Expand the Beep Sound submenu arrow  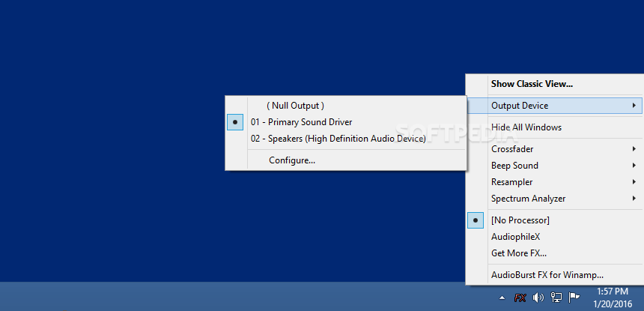pos(634,166)
